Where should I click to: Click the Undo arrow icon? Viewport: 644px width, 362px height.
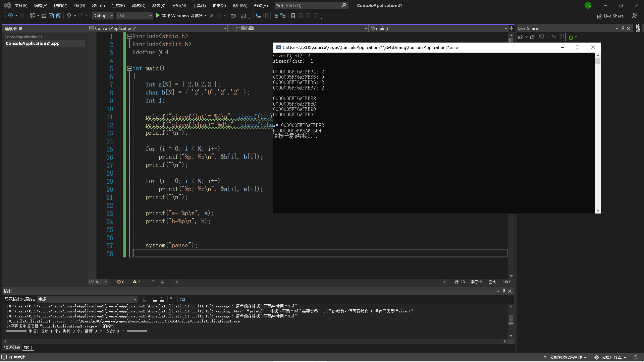click(68, 16)
